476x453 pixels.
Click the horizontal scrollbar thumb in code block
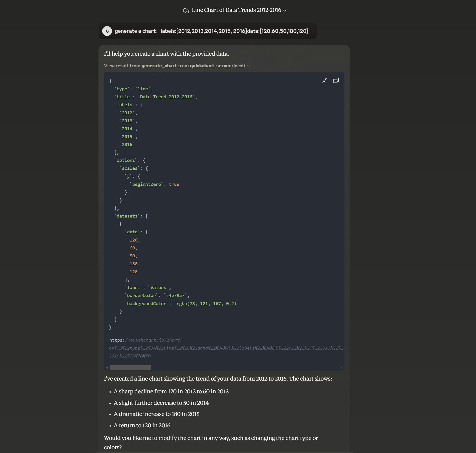coord(130,368)
